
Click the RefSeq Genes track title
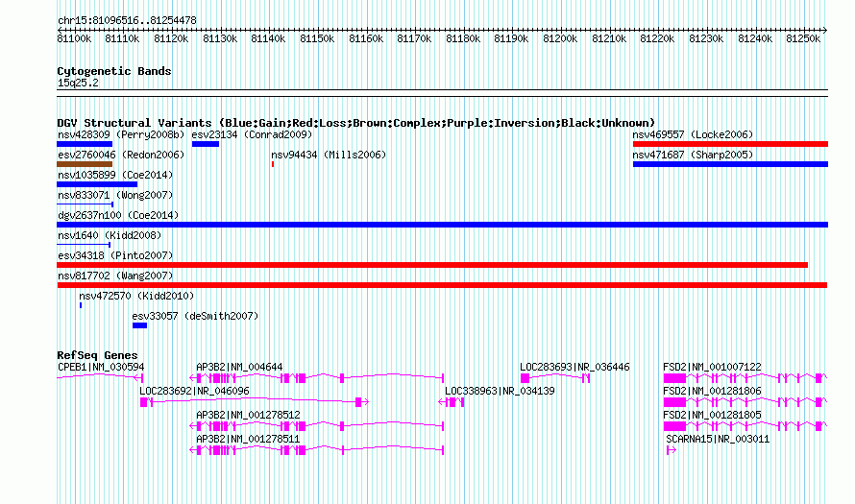coord(97,355)
